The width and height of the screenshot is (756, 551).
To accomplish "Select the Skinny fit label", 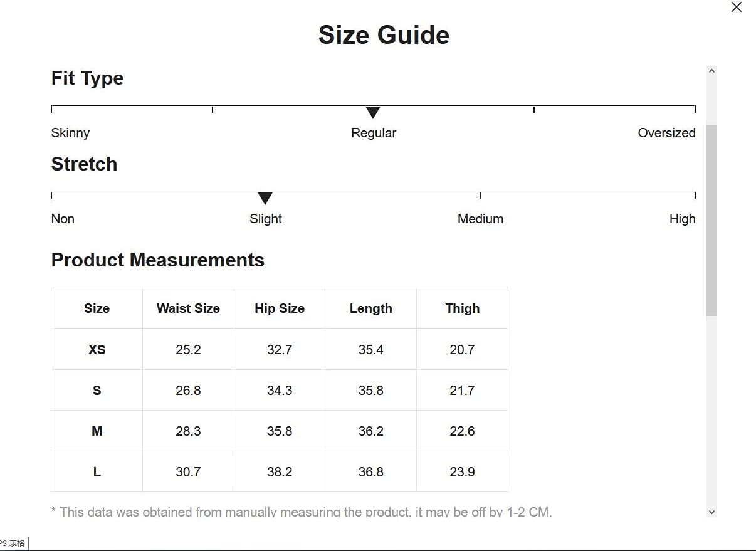I will point(70,133).
